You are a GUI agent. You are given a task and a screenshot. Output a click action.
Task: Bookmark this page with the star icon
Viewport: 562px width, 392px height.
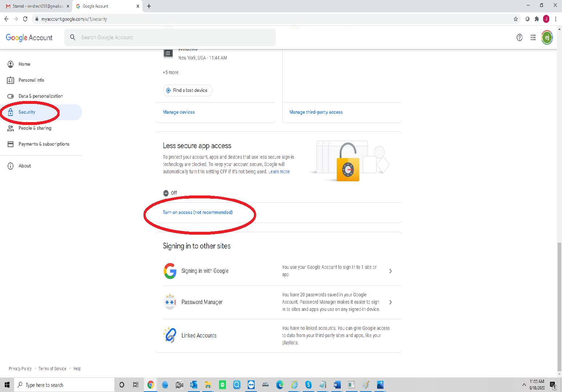pyautogui.click(x=515, y=19)
